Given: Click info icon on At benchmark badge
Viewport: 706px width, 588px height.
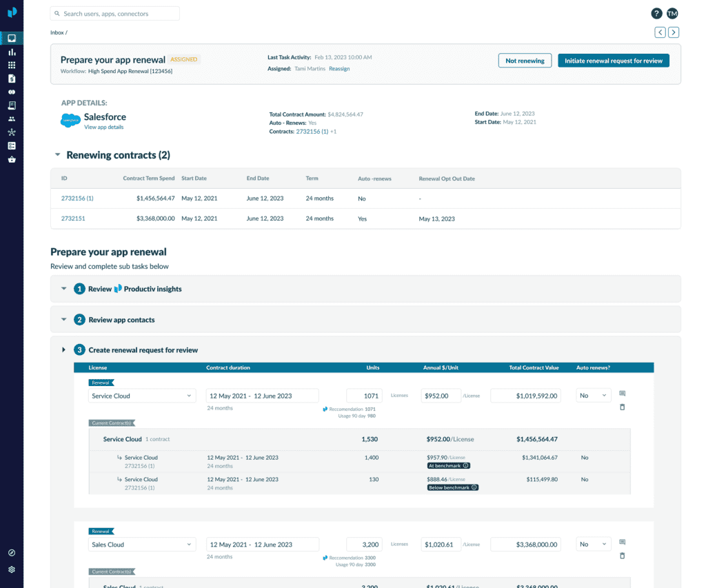Looking at the screenshot, I should point(466,465).
